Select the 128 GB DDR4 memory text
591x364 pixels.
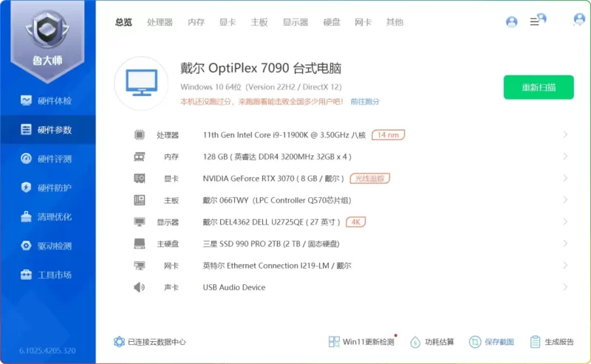(x=277, y=157)
